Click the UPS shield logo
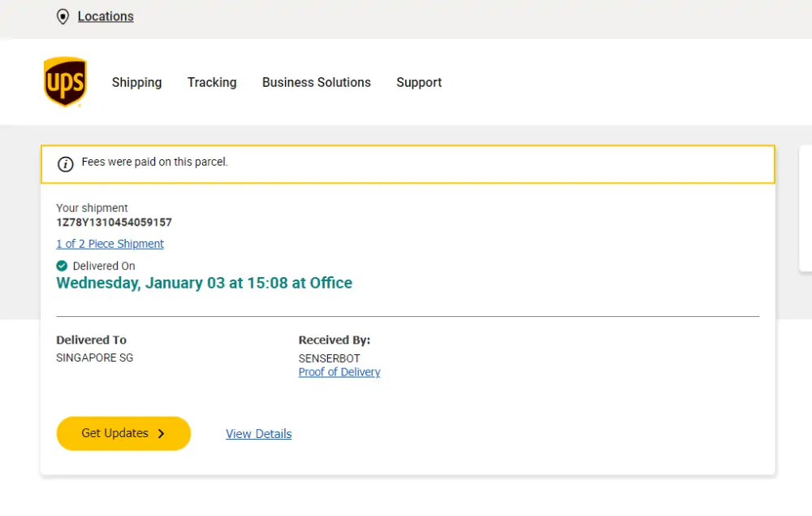The image size is (812, 516). click(x=65, y=82)
